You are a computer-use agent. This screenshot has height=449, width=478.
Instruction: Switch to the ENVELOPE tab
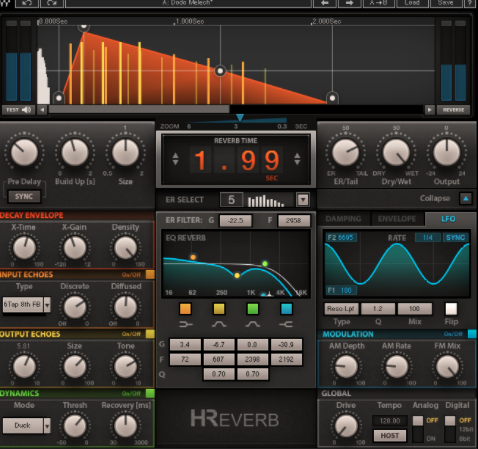[x=397, y=219]
